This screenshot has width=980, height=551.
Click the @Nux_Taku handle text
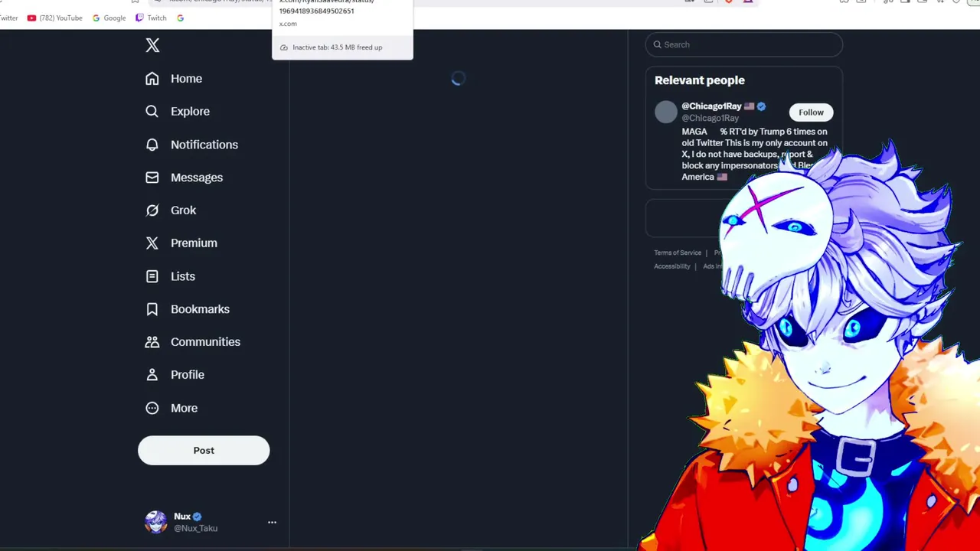[x=195, y=528]
